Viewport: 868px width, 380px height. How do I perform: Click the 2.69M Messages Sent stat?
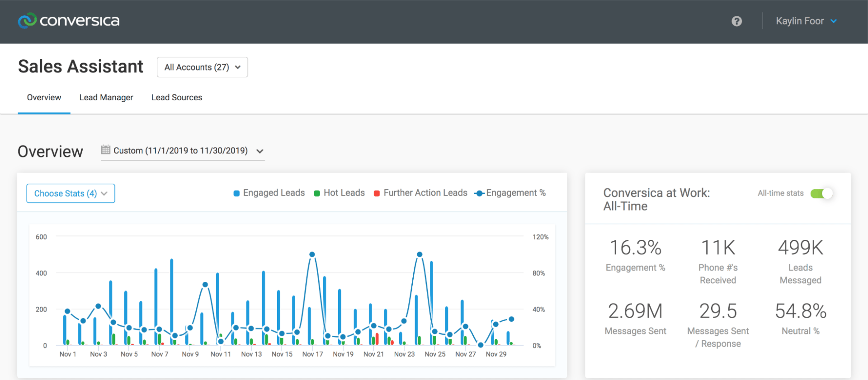[635, 319]
